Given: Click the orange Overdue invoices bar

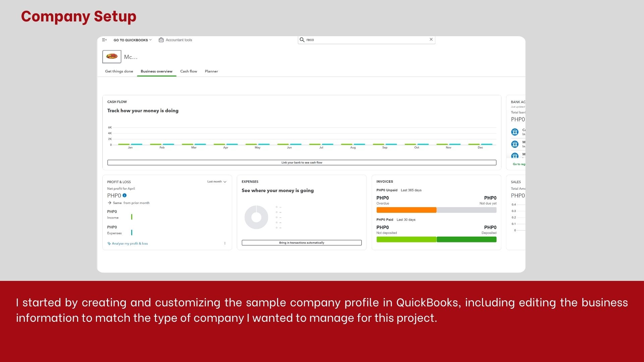Looking at the screenshot, I should 406,210.
